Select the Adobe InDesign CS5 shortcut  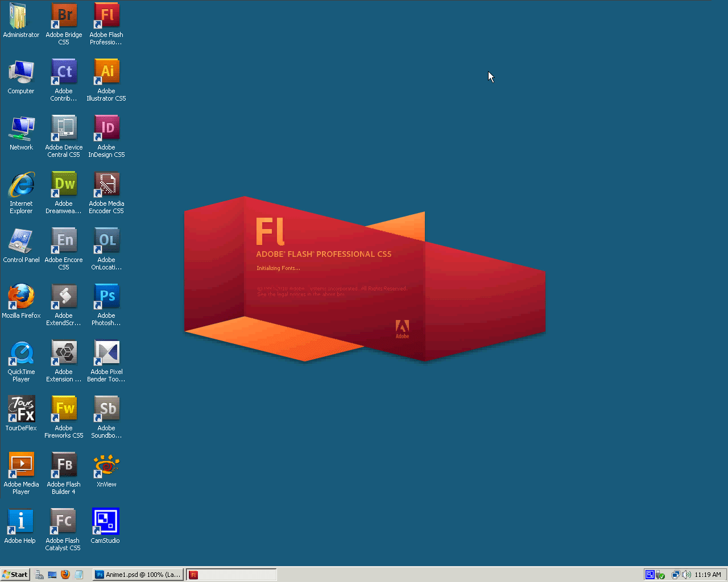[x=106, y=137]
